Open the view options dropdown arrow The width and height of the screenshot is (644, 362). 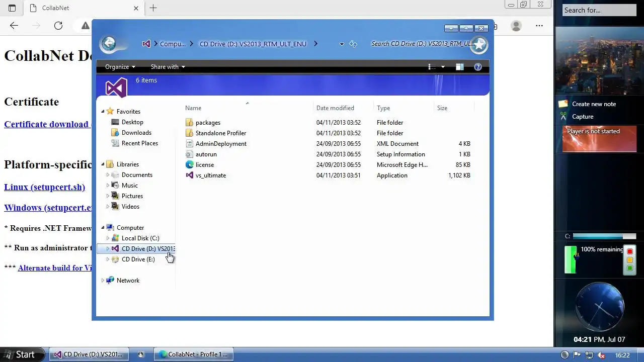click(443, 67)
